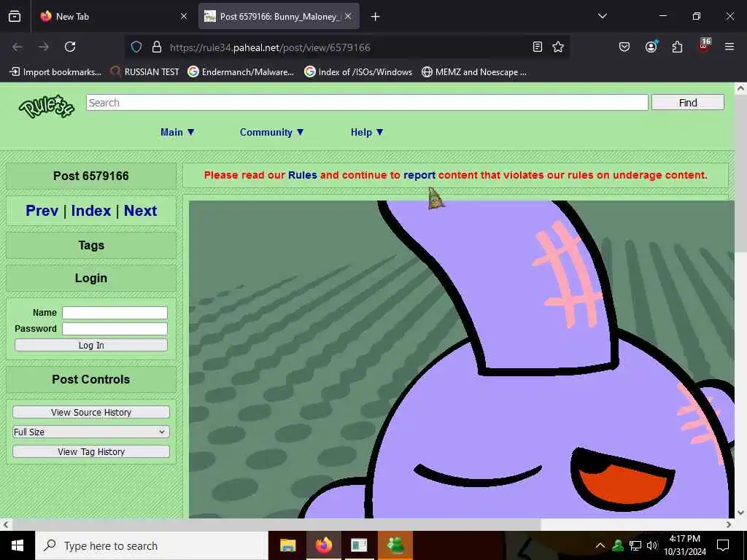Screen dimensions: 747x560
Task: Expand the Help navigation menu
Action: point(367,133)
